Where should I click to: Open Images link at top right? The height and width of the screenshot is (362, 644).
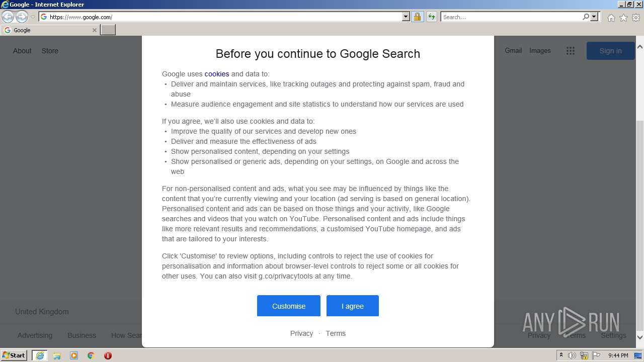tap(540, 50)
